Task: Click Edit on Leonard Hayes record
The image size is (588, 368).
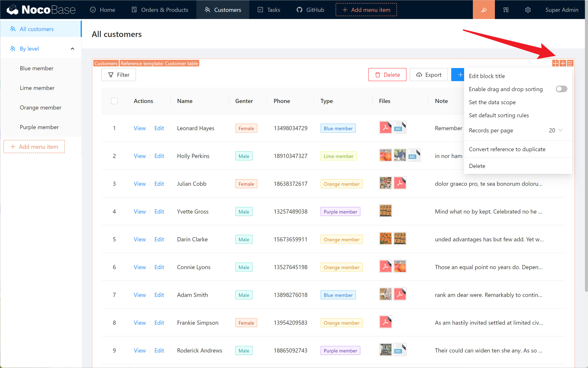Action: (159, 128)
